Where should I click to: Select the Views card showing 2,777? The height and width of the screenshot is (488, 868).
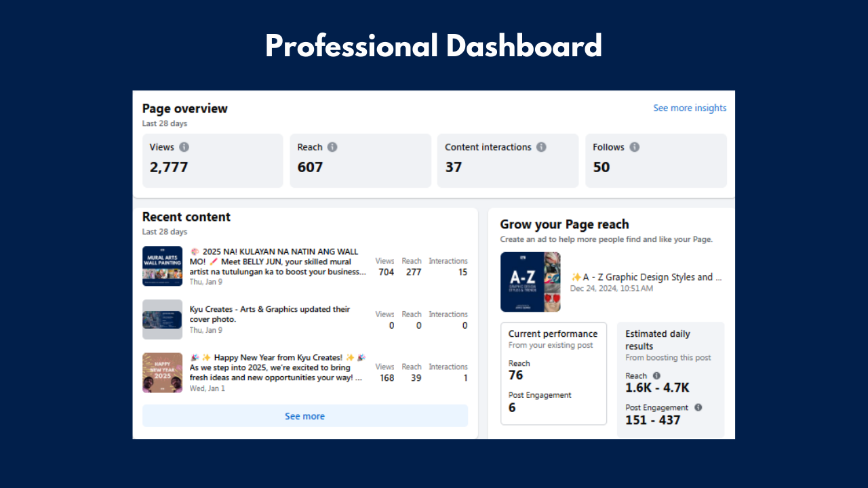click(x=212, y=161)
